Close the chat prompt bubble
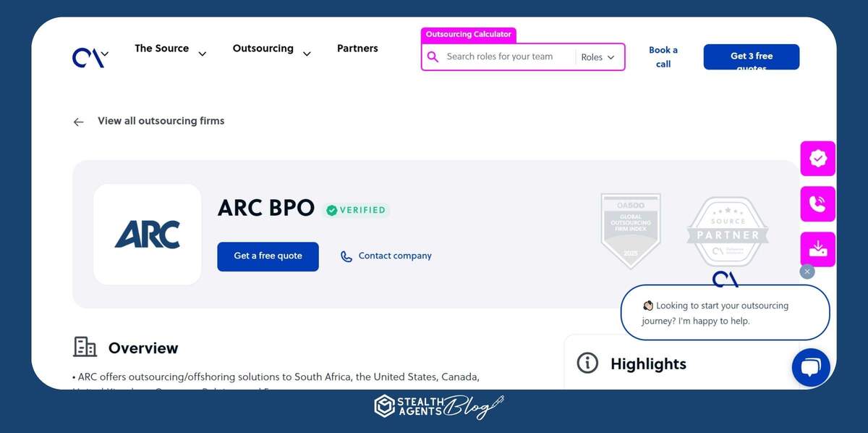 click(807, 272)
